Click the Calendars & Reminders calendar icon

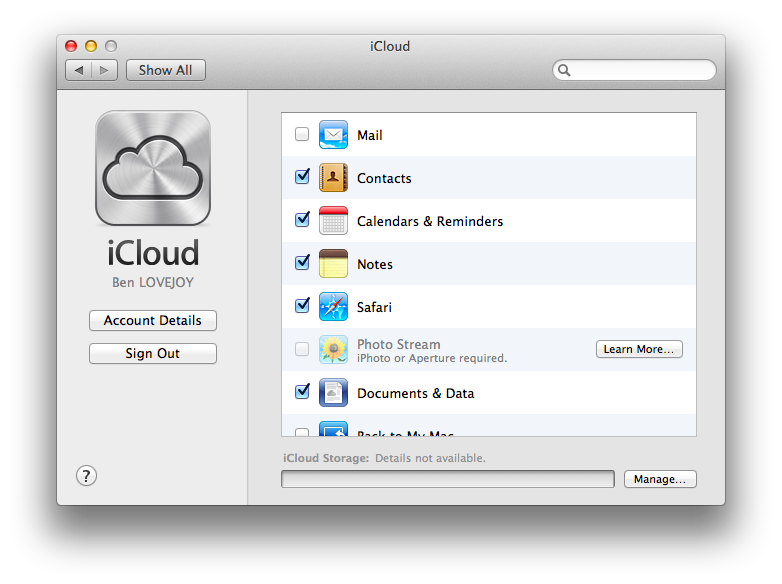pyautogui.click(x=333, y=220)
